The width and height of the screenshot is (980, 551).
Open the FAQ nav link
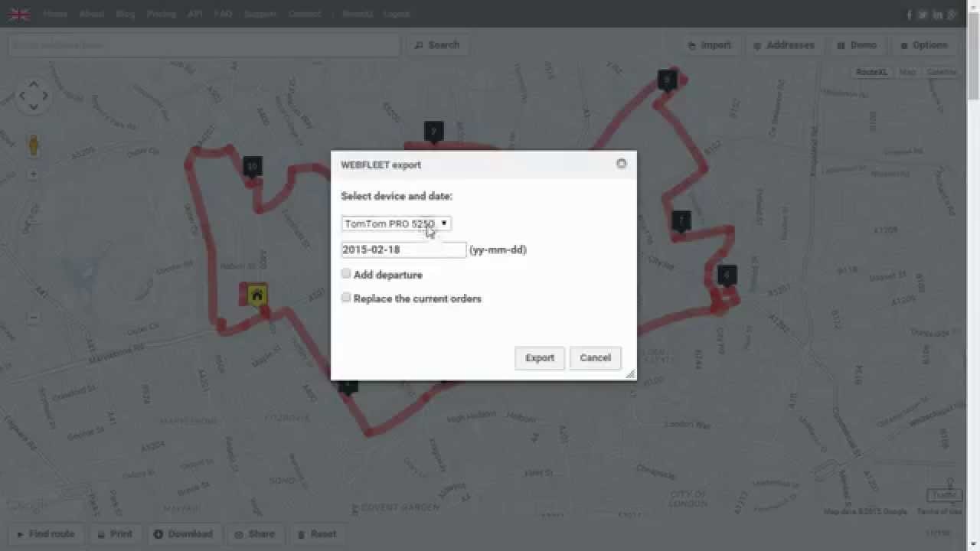click(x=224, y=14)
